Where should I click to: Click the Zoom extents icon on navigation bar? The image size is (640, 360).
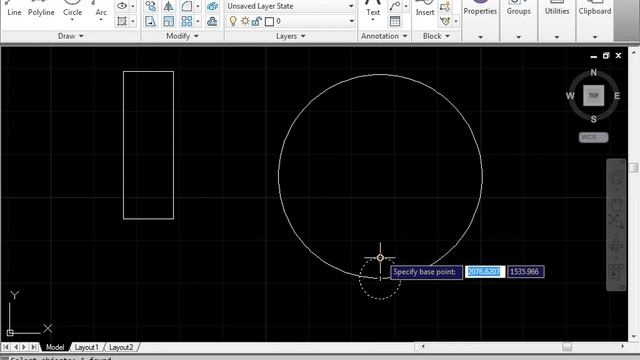[x=616, y=221]
